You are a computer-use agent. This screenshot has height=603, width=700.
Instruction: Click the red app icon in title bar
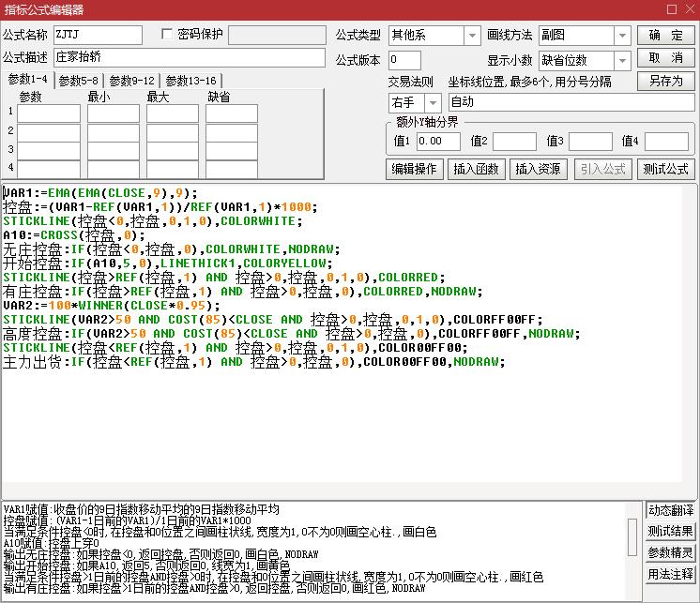coord(10,9)
